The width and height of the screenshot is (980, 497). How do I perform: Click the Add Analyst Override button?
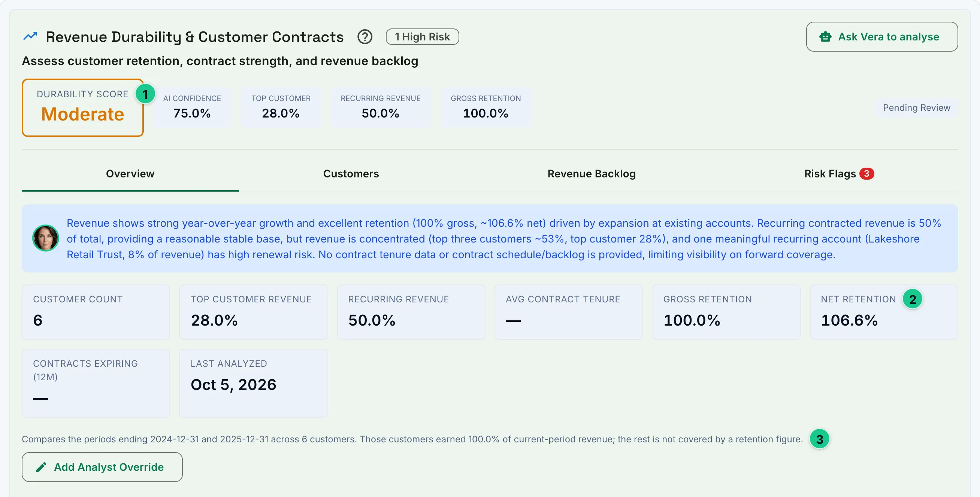[102, 467]
